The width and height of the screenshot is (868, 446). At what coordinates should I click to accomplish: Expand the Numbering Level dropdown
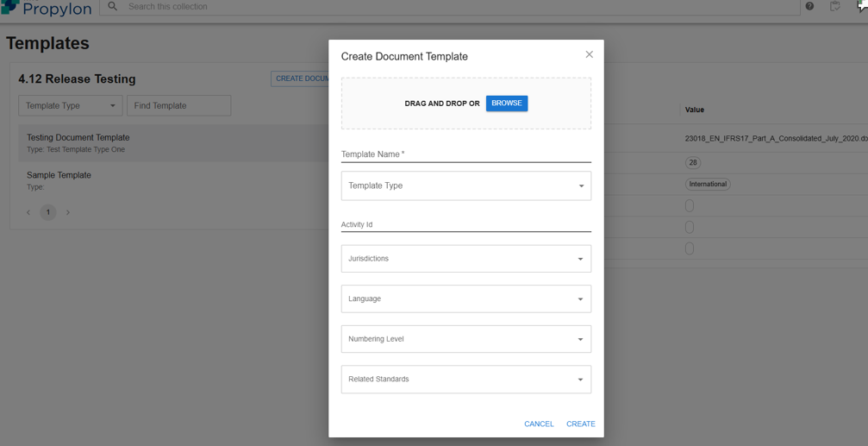465,339
